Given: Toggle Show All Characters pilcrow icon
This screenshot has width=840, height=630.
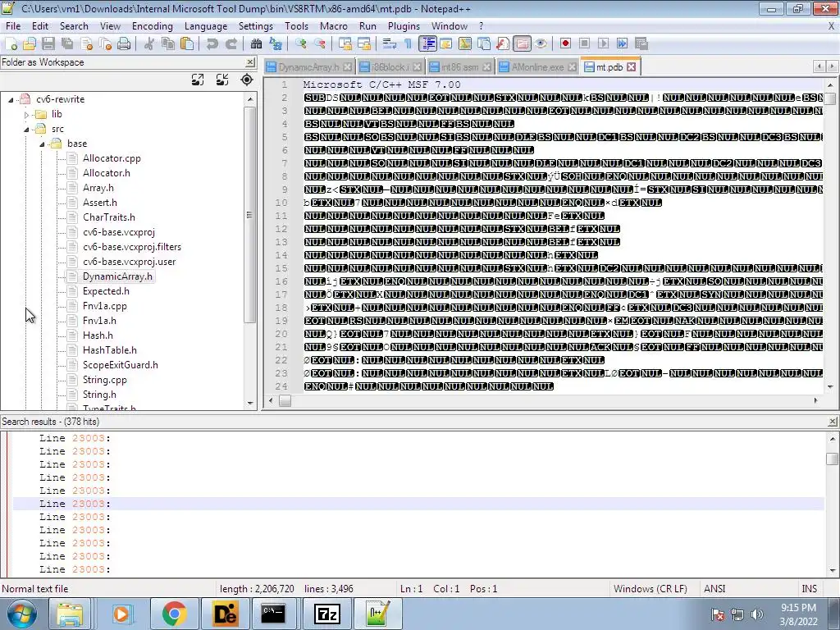Looking at the screenshot, I should coord(409,44).
